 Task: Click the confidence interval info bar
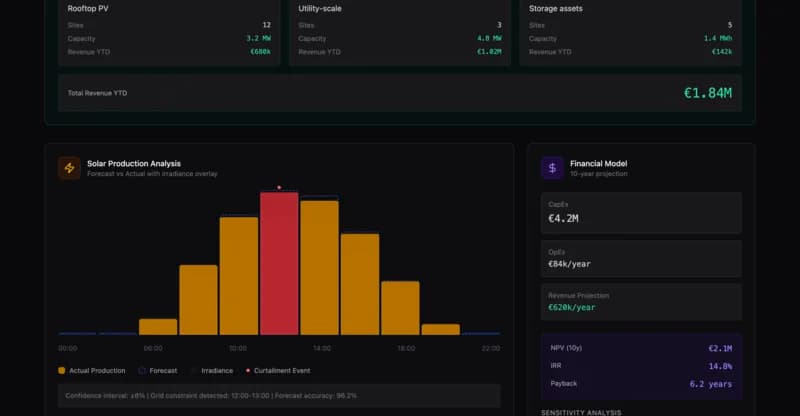[x=279, y=395]
